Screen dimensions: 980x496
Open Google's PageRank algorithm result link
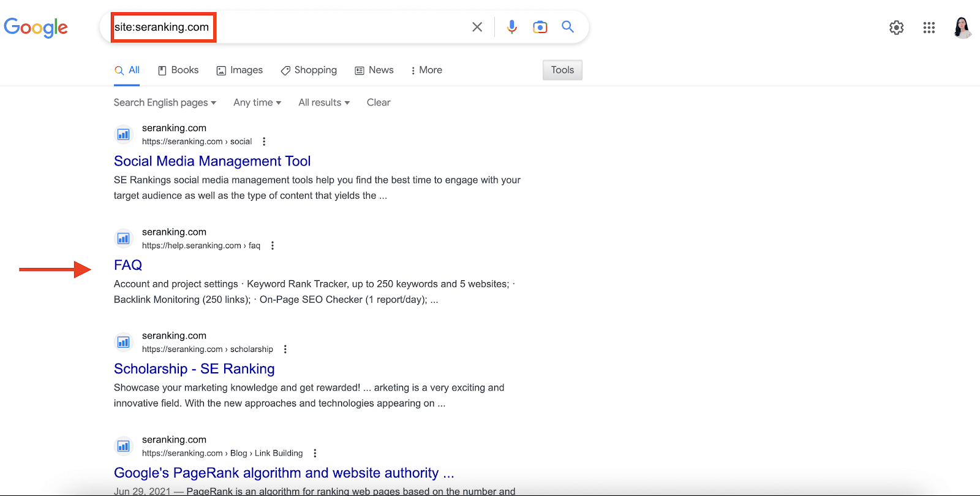284,473
